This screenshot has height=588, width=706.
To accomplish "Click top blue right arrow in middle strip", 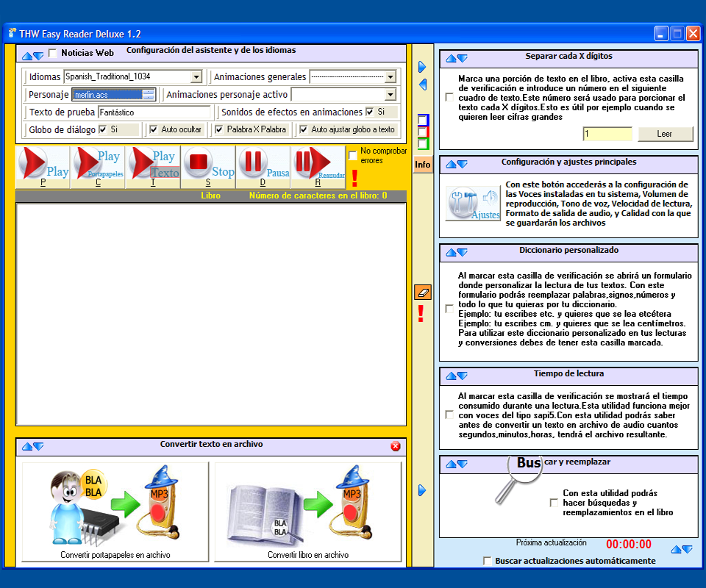I will tap(422, 67).
